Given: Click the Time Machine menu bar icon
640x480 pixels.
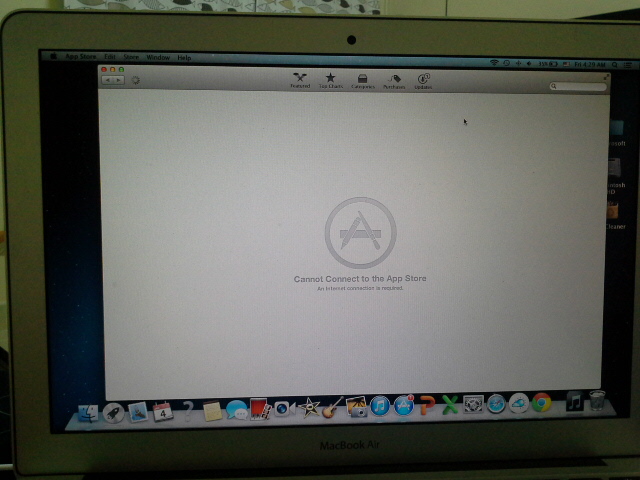Looking at the screenshot, I should tap(507, 63).
